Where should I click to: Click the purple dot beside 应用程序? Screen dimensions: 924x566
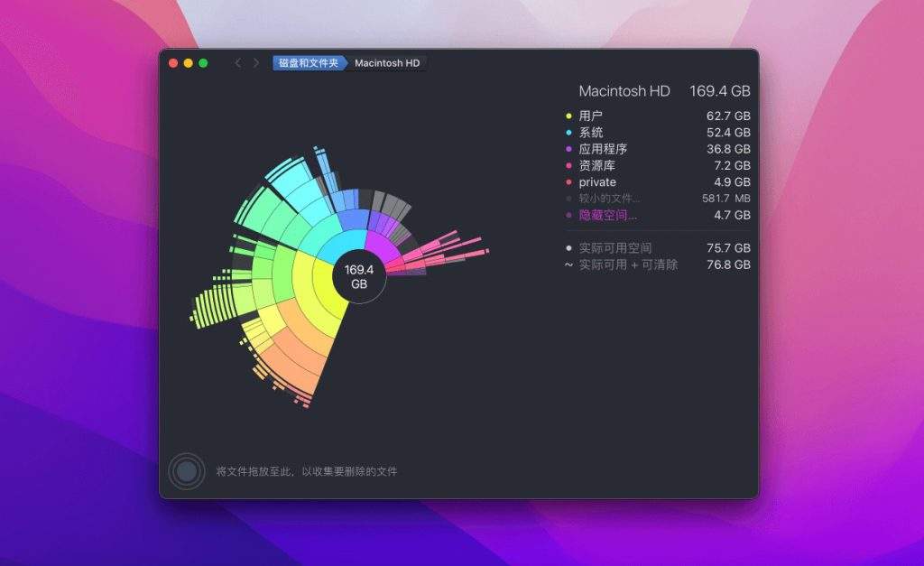(568, 150)
